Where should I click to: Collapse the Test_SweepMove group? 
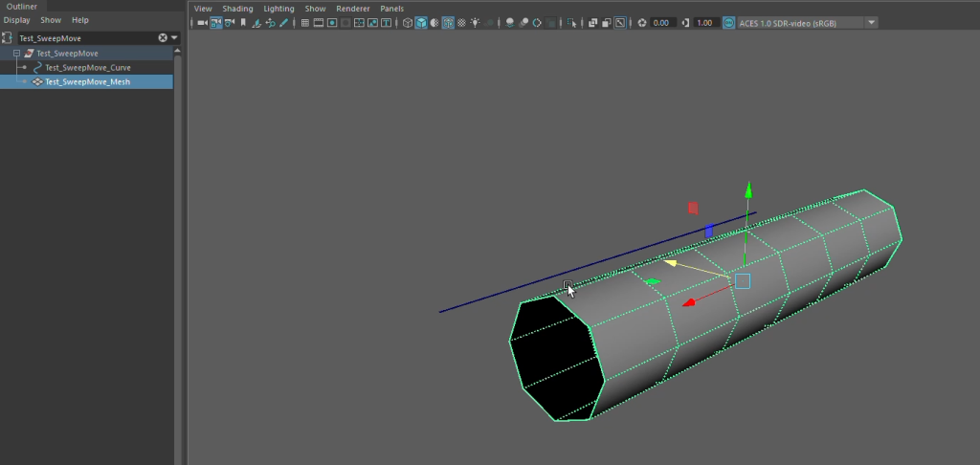coord(16,54)
